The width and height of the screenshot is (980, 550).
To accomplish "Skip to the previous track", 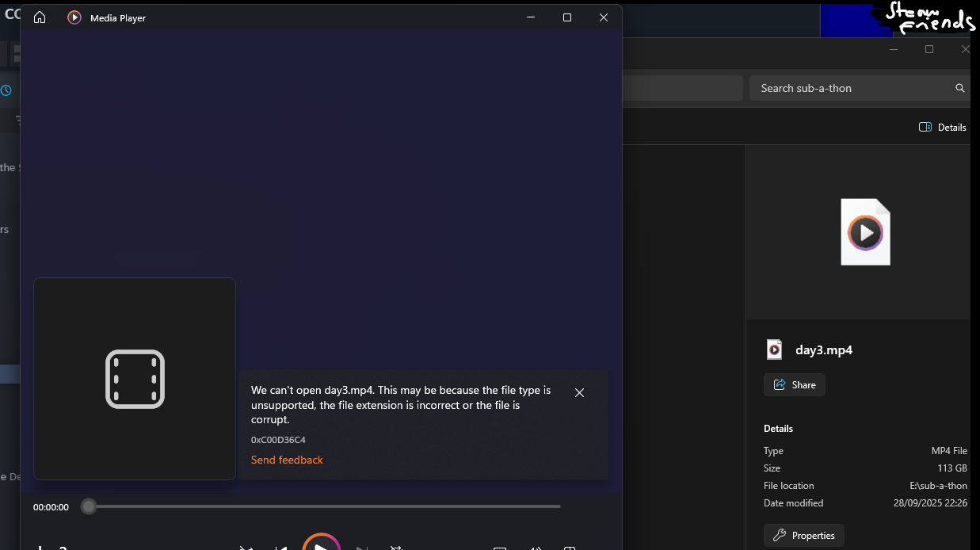I will (280, 547).
